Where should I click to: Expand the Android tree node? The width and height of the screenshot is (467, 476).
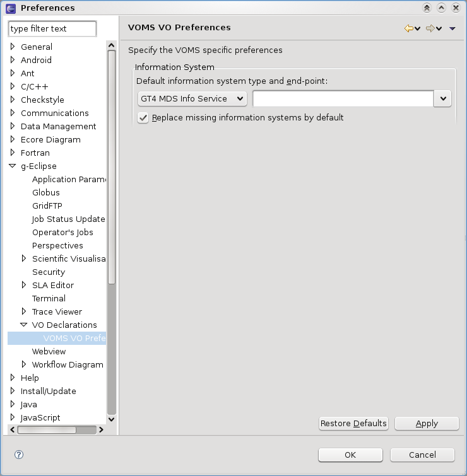13,60
